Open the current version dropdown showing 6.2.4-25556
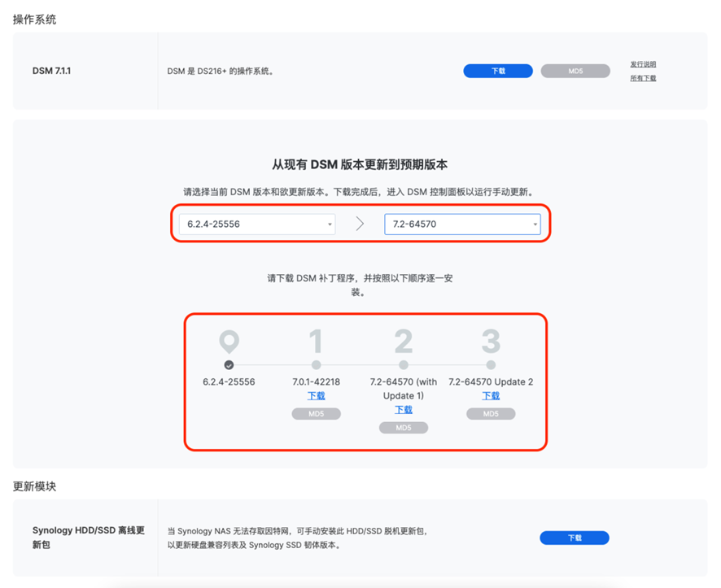Image resolution: width=721 pixels, height=588 pixels. click(x=256, y=224)
